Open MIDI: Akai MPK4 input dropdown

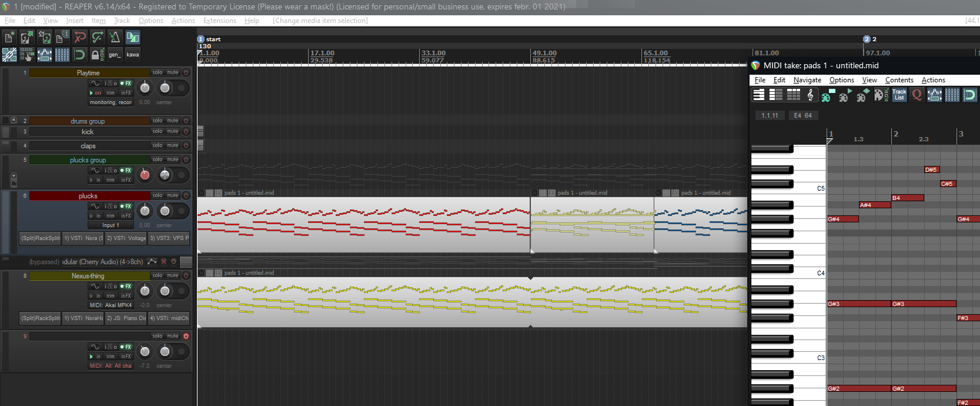[111, 305]
